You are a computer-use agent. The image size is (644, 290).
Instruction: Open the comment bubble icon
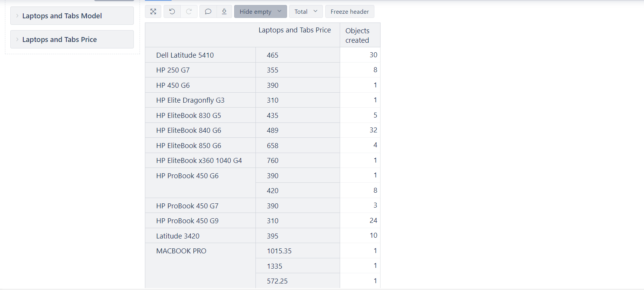coord(208,11)
